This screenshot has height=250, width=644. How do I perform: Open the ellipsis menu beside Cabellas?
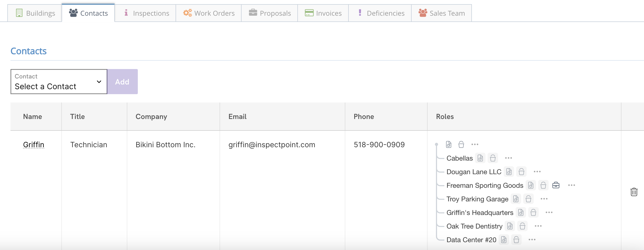coord(509,158)
